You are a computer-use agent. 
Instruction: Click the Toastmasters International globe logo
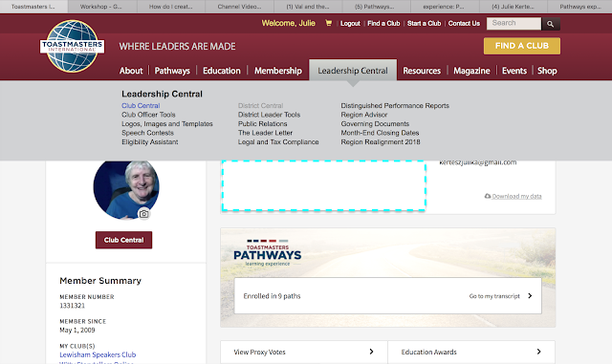pyautogui.click(x=73, y=46)
